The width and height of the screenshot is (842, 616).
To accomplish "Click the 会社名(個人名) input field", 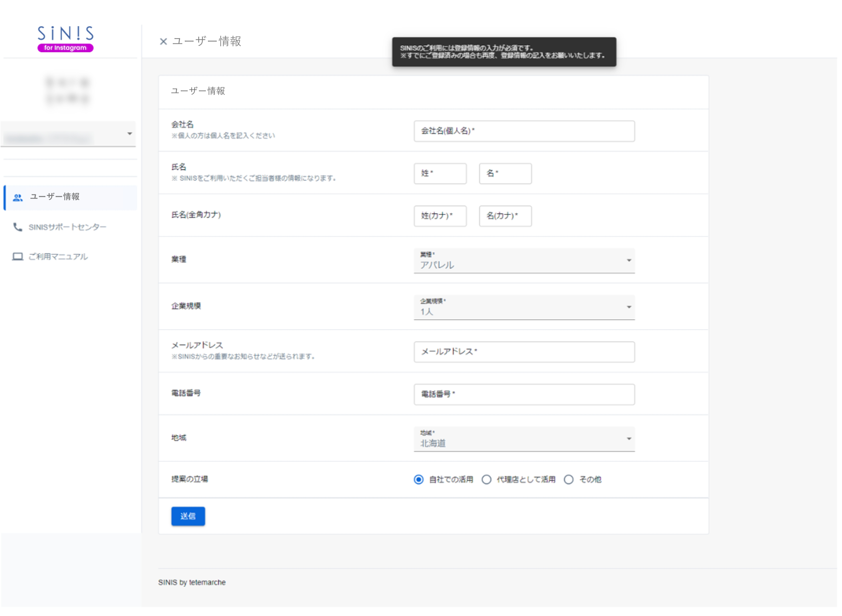I will point(524,131).
